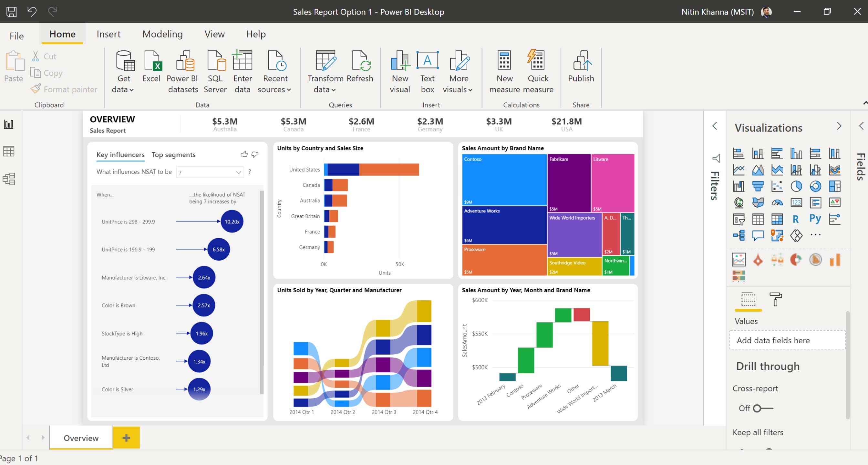The width and height of the screenshot is (868, 465).
Task: Expand the what influences NSAT dropdown
Action: click(238, 172)
